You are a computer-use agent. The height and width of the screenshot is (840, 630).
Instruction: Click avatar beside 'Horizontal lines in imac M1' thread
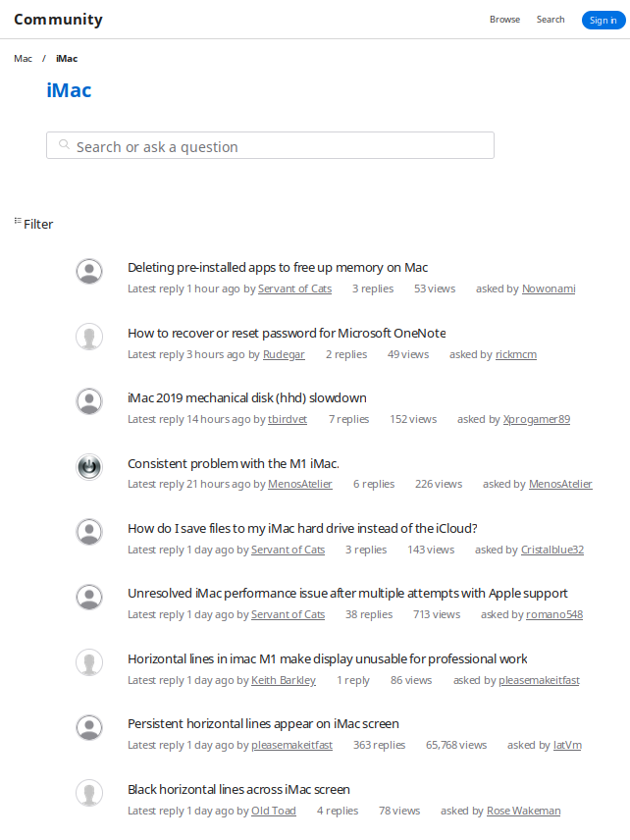[89, 662]
